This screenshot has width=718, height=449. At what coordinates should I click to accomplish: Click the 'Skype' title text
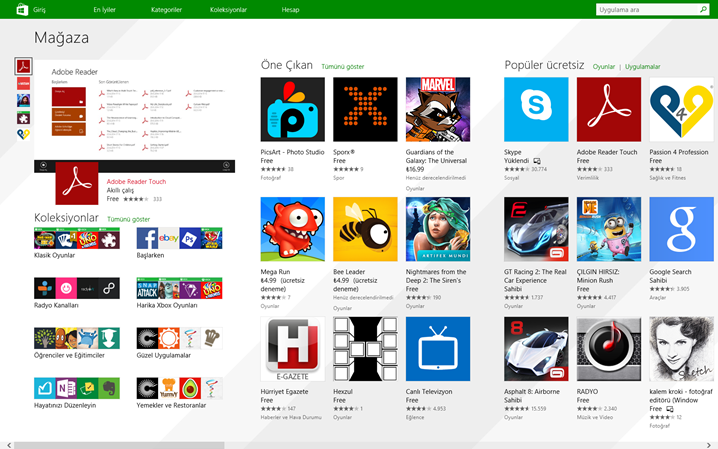coord(512,152)
